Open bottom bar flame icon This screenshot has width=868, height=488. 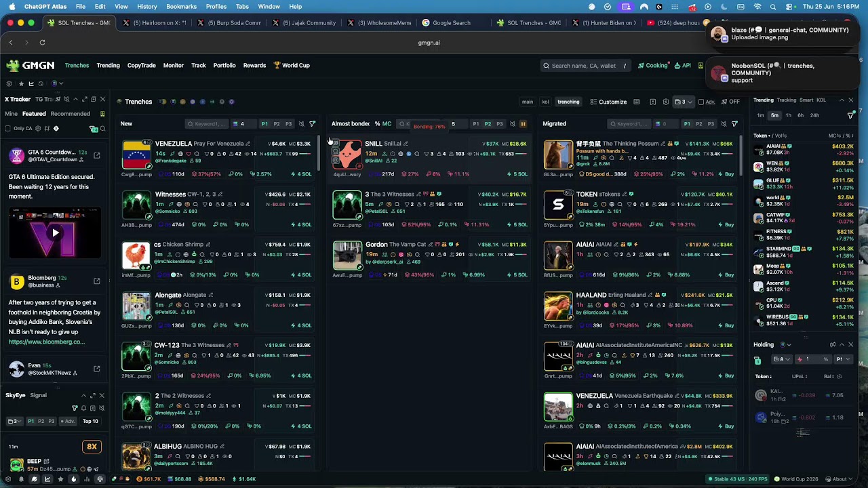click(73, 479)
